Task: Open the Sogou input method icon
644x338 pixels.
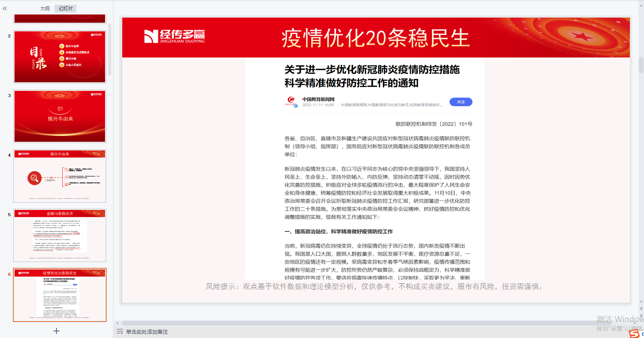Action: point(634,334)
